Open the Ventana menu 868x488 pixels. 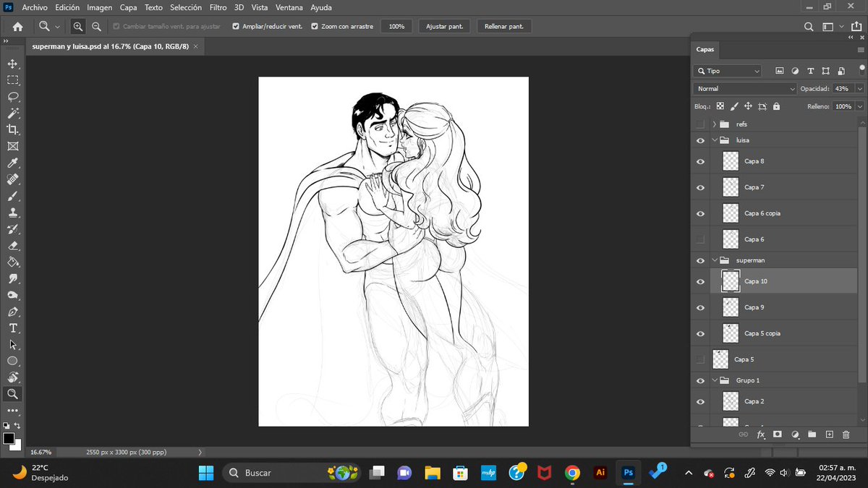pos(289,7)
